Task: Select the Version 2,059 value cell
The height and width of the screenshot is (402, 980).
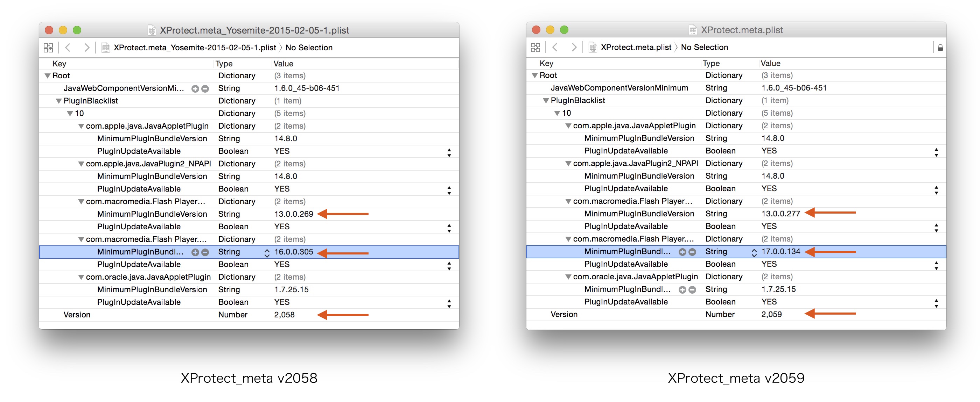Action: point(771,314)
